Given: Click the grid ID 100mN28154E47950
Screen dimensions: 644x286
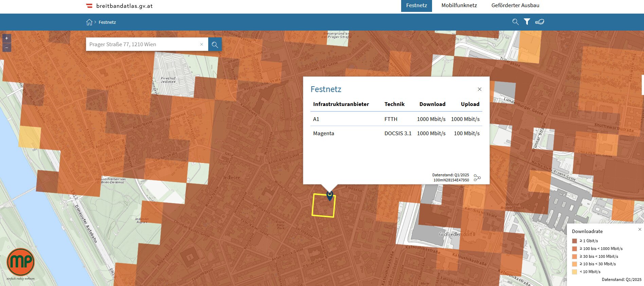Looking at the screenshot, I should point(451,180).
